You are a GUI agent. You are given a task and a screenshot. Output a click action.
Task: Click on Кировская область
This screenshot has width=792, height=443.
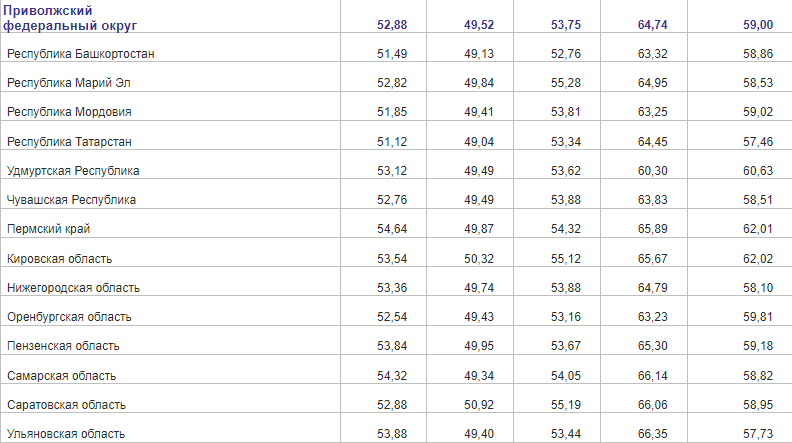59,259
